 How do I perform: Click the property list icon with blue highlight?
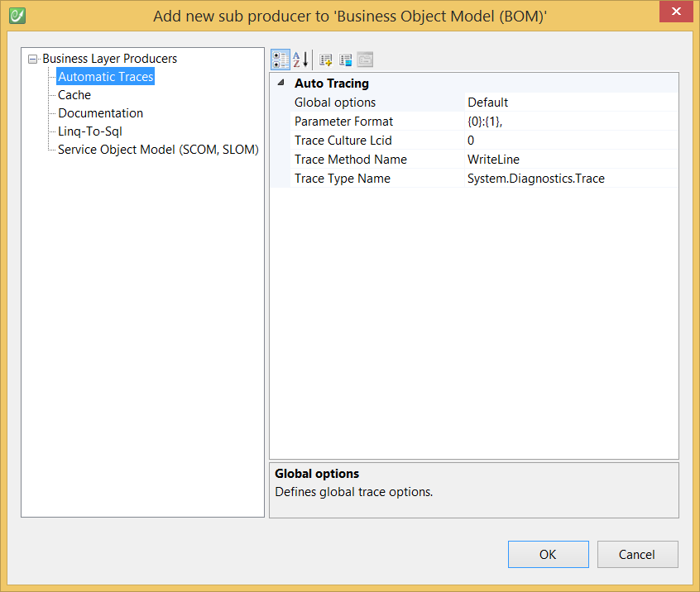345,60
